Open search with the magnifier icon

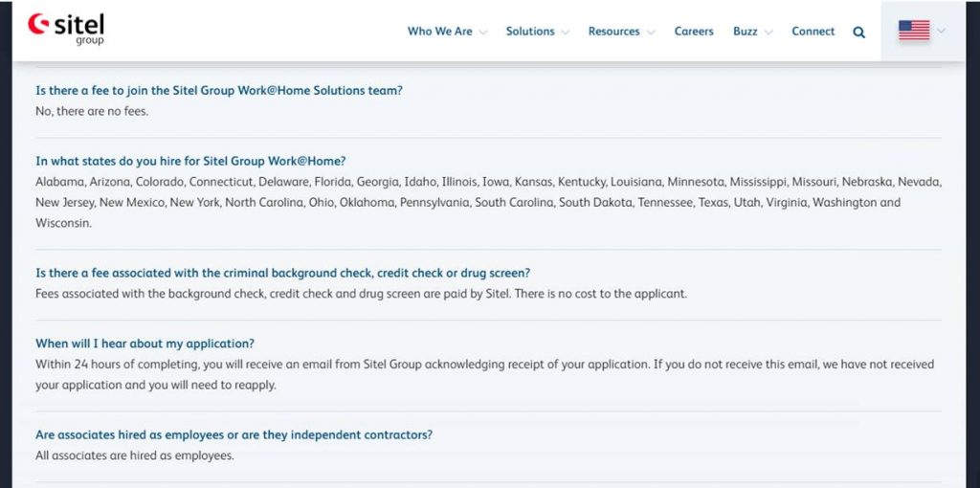tap(858, 32)
